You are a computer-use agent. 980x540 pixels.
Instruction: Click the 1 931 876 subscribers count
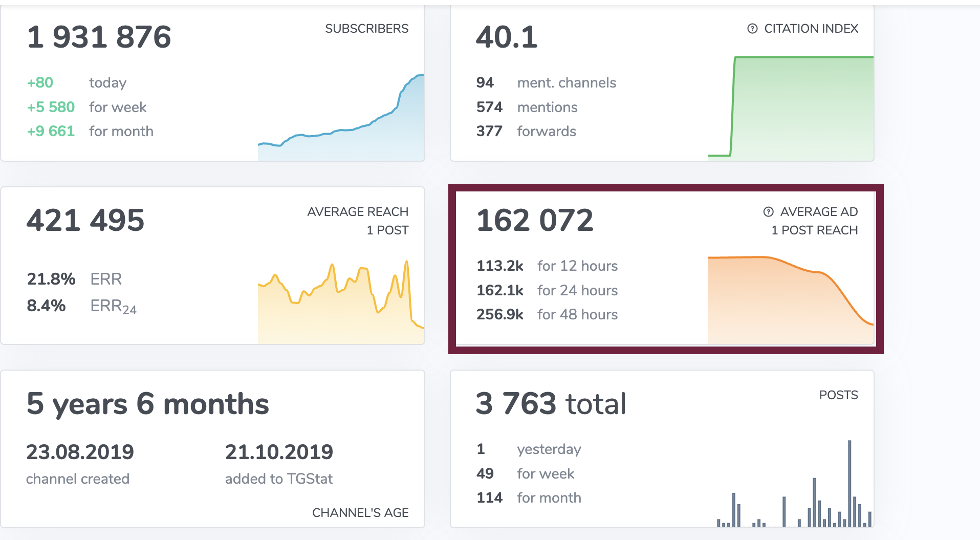[99, 37]
